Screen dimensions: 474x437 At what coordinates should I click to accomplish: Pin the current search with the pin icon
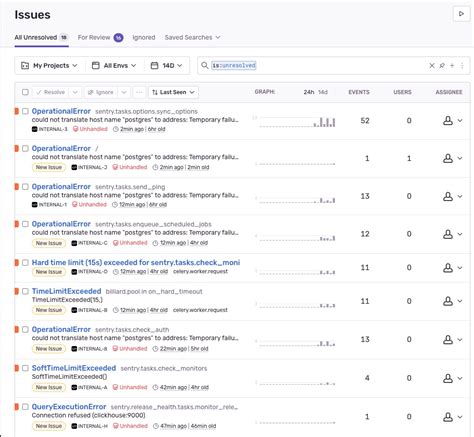click(x=442, y=66)
